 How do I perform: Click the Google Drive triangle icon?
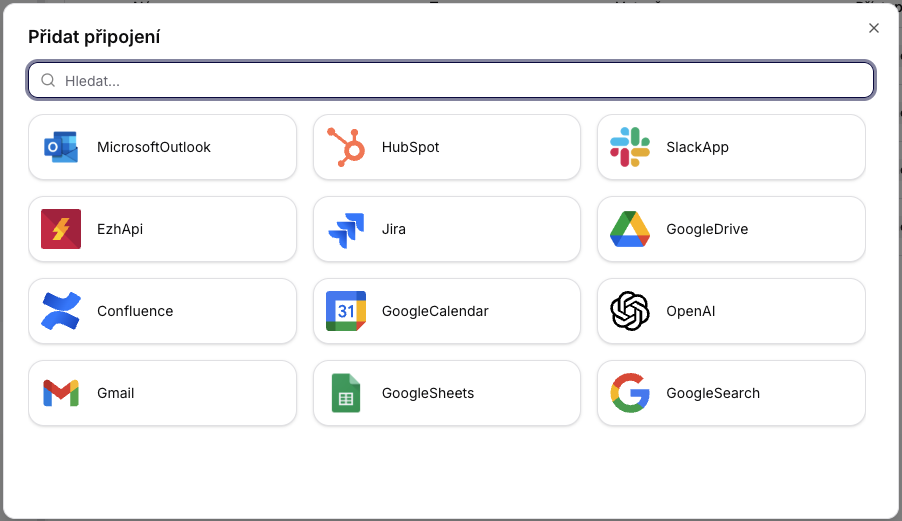(x=630, y=229)
